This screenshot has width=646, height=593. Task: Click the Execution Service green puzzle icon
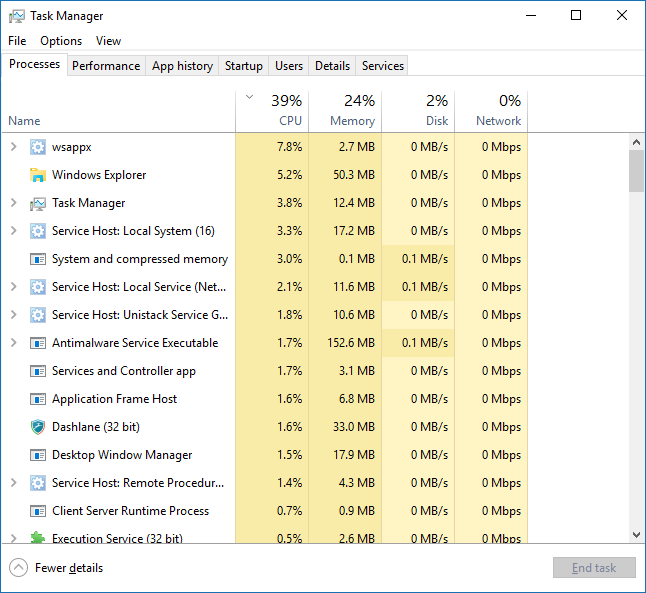point(37,537)
